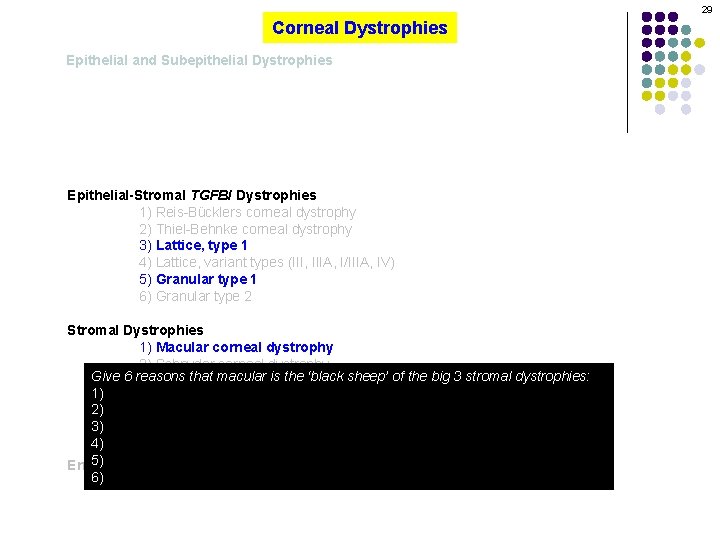720x540 pixels.
Task: Click 'Granular type 2' line
Action: tap(195, 296)
